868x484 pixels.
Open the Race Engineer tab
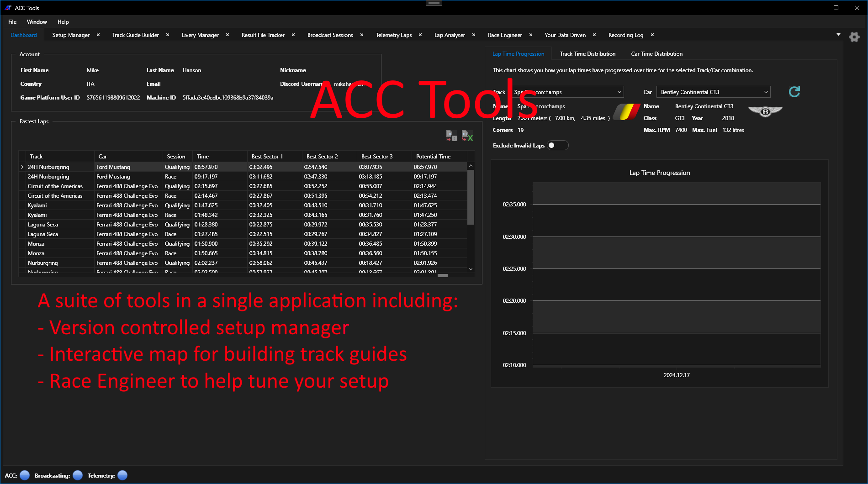tap(505, 35)
